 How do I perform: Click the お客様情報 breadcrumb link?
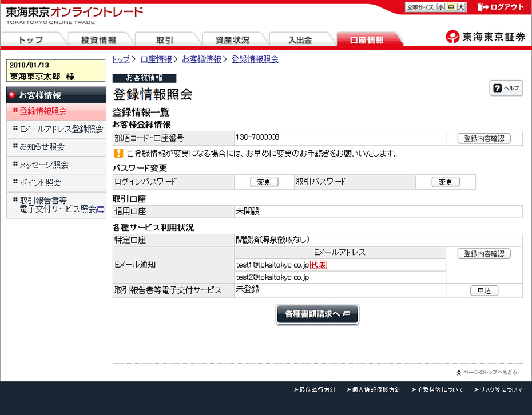click(202, 59)
